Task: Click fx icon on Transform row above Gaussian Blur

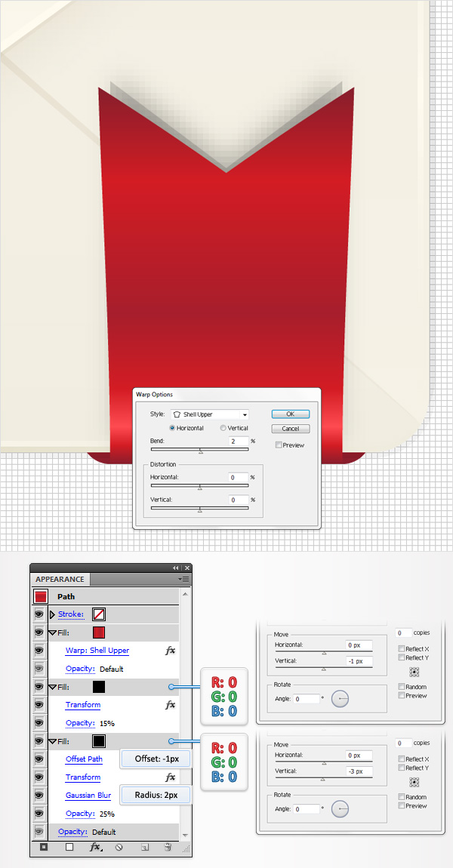Action: [x=170, y=777]
